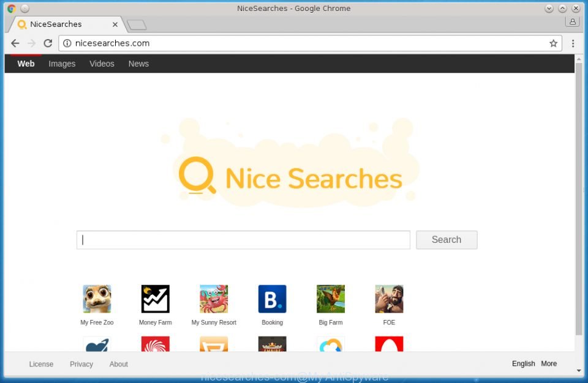This screenshot has height=383, width=588.
Task: Click the My Sunny Resort label
Action: 214,322
